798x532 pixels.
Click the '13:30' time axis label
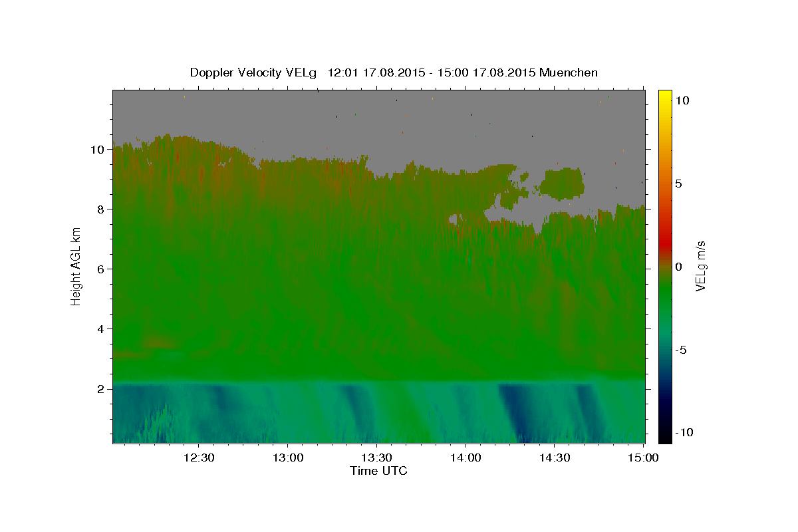click(x=376, y=458)
